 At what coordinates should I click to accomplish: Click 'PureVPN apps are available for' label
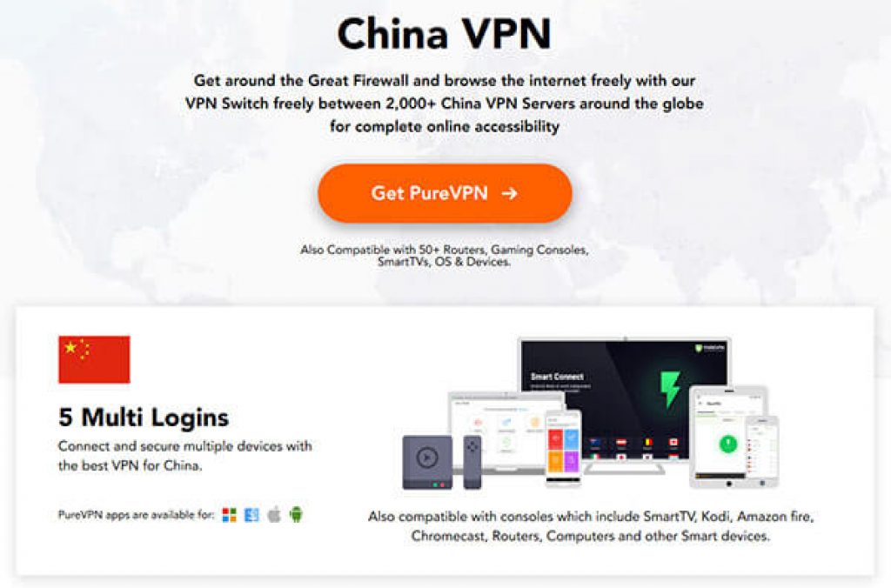[x=137, y=515]
